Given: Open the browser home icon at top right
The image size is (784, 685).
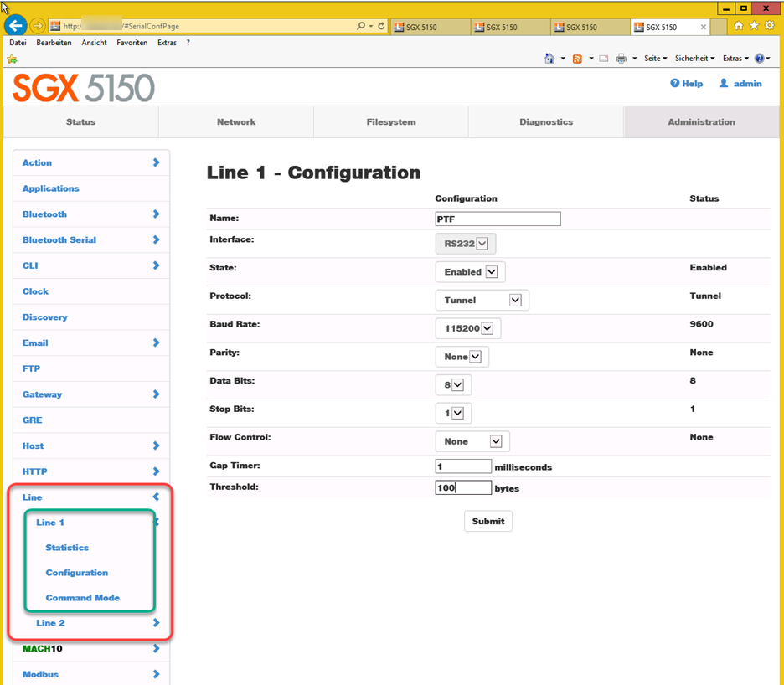Looking at the screenshot, I should (x=739, y=25).
